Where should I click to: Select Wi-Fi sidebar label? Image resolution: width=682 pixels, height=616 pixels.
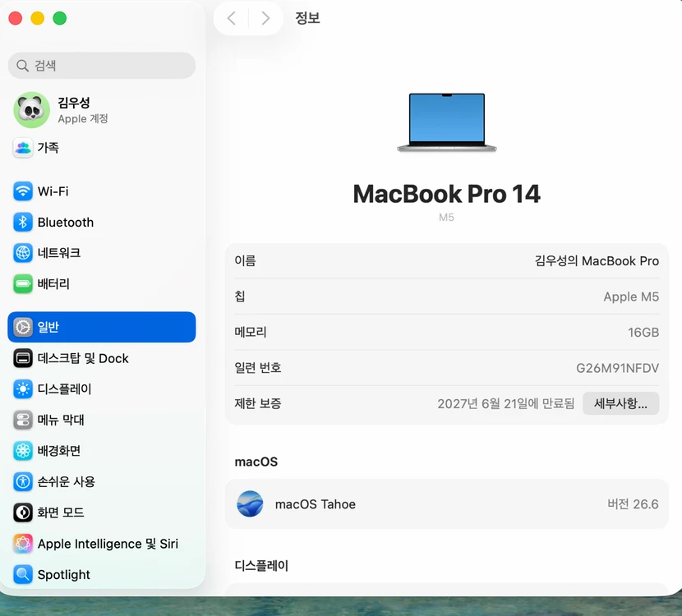(x=53, y=191)
